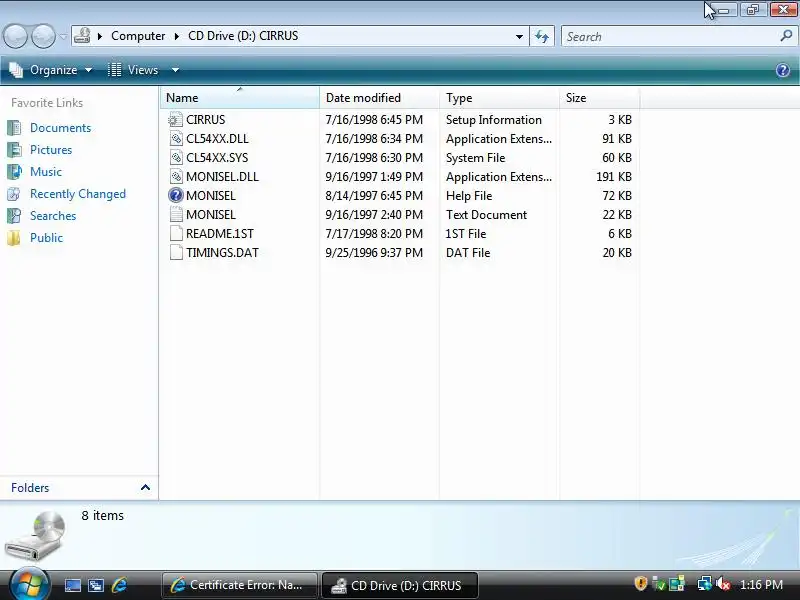This screenshot has height=600, width=800.
Task: Open Pictures in Favorite Links
Action: 51,150
